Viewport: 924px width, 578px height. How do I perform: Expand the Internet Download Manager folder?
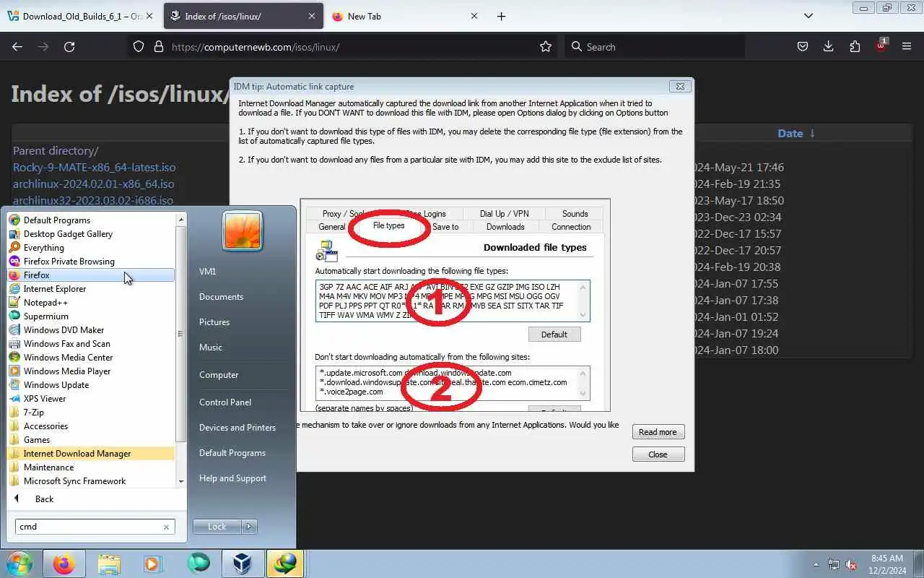pyautogui.click(x=91, y=454)
